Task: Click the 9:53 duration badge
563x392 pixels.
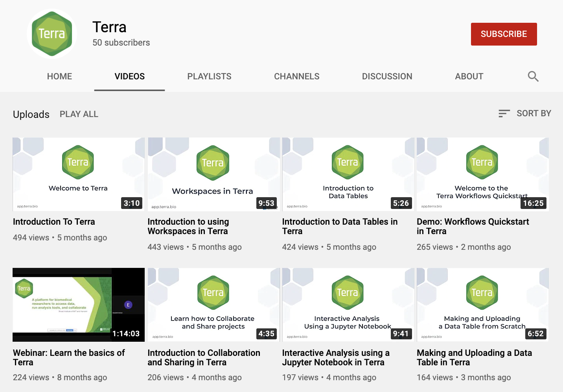Action: pyautogui.click(x=266, y=203)
